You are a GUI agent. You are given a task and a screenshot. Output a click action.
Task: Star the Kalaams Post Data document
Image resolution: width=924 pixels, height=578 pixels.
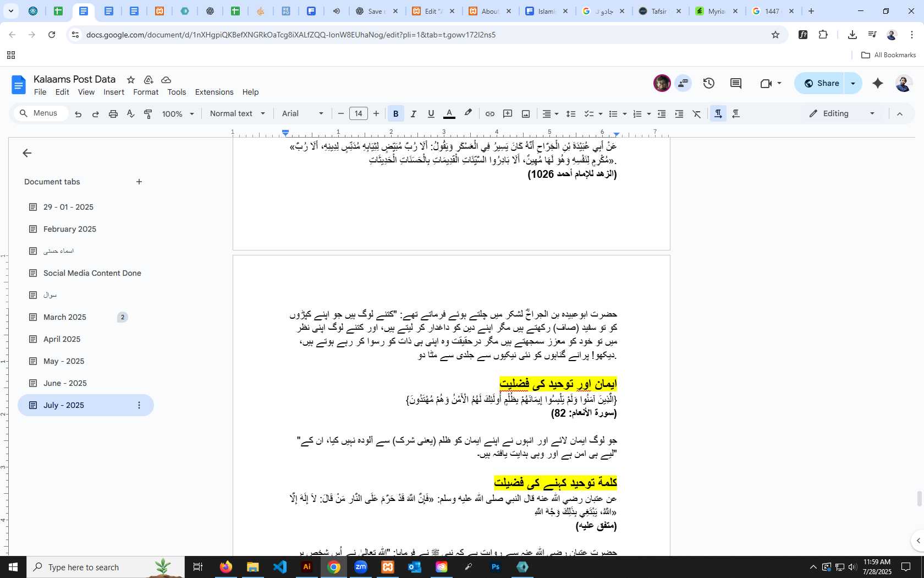(131, 80)
